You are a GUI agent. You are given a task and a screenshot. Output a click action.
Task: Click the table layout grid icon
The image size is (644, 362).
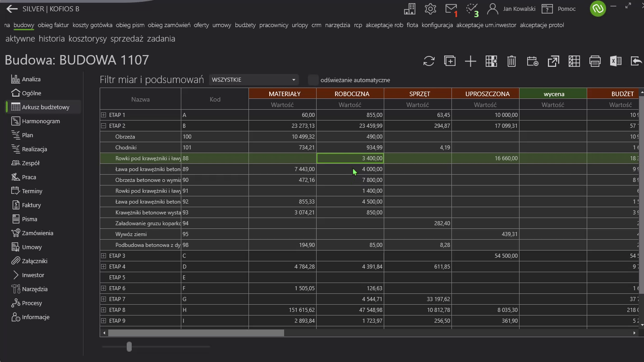574,61
